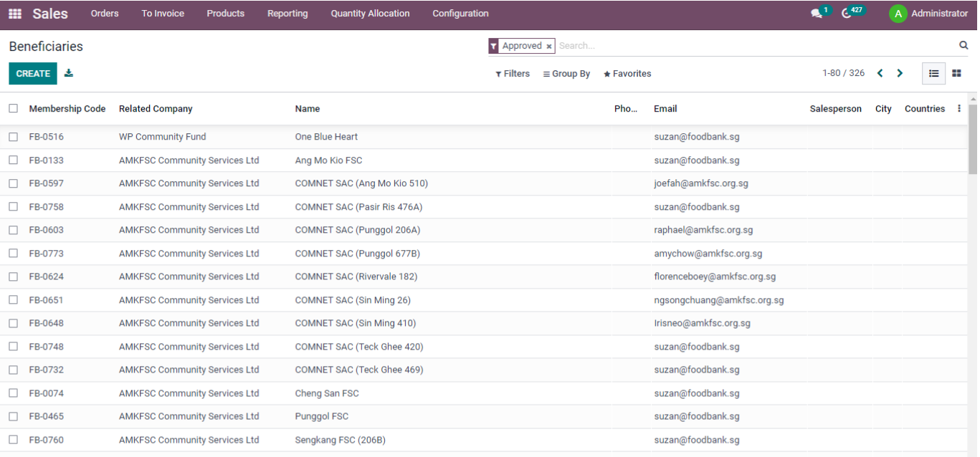This screenshot has height=457, width=980.
Task: Click the Sales app title
Action: [50, 14]
